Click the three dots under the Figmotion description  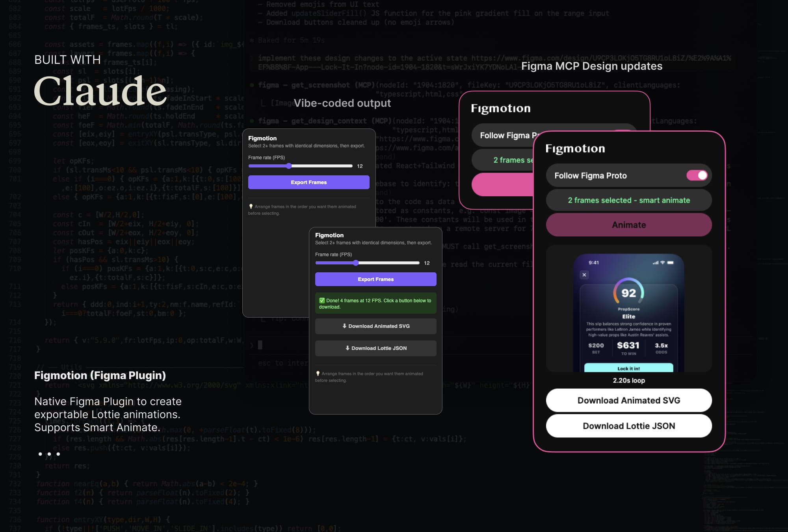pos(49,454)
